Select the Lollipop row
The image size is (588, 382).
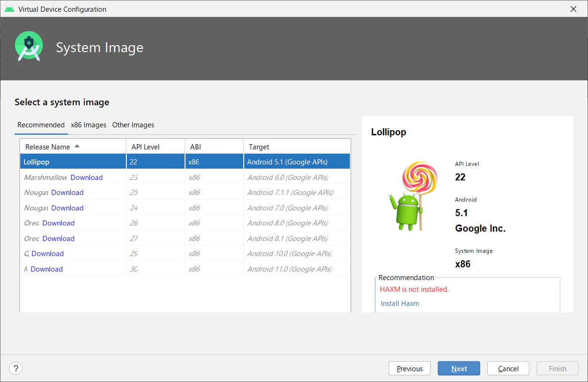185,162
